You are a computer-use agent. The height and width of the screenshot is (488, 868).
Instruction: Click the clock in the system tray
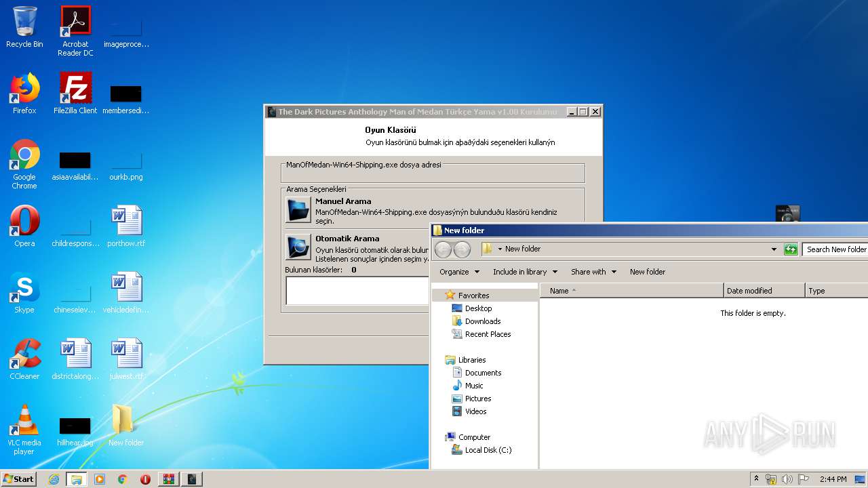click(x=833, y=479)
